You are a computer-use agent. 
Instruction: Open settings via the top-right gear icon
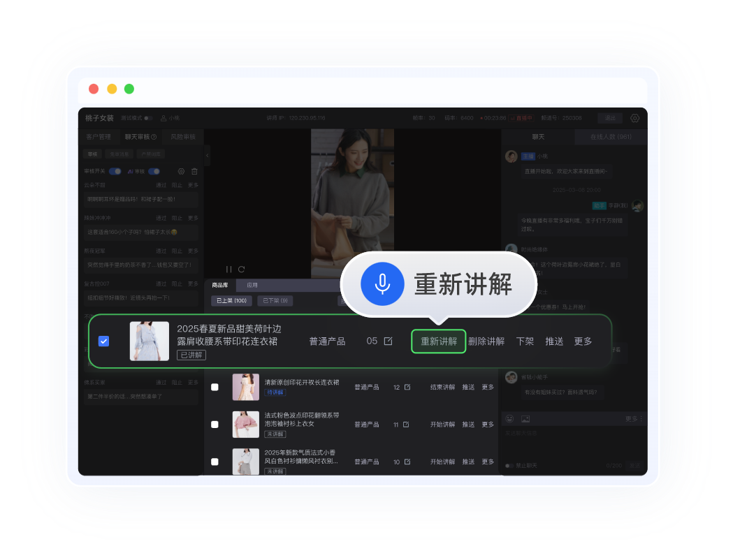point(634,118)
